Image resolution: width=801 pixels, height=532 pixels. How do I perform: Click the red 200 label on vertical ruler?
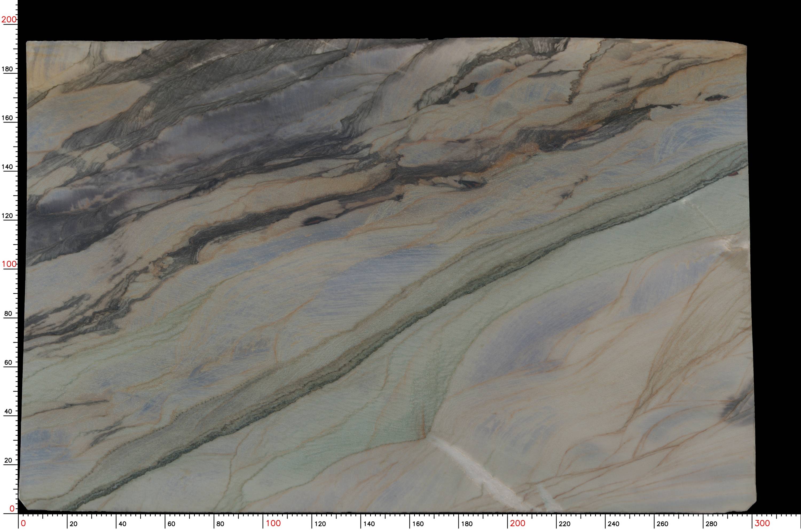[9, 19]
